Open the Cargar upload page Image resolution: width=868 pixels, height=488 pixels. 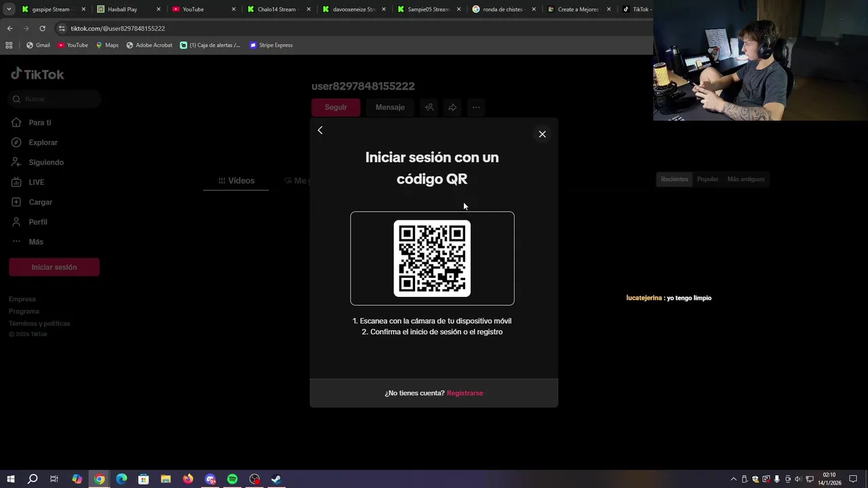[x=40, y=202]
